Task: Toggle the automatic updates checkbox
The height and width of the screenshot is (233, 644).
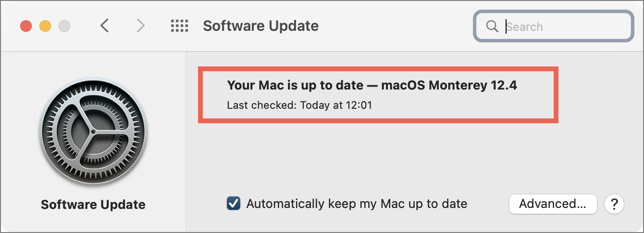Action: (x=234, y=204)
